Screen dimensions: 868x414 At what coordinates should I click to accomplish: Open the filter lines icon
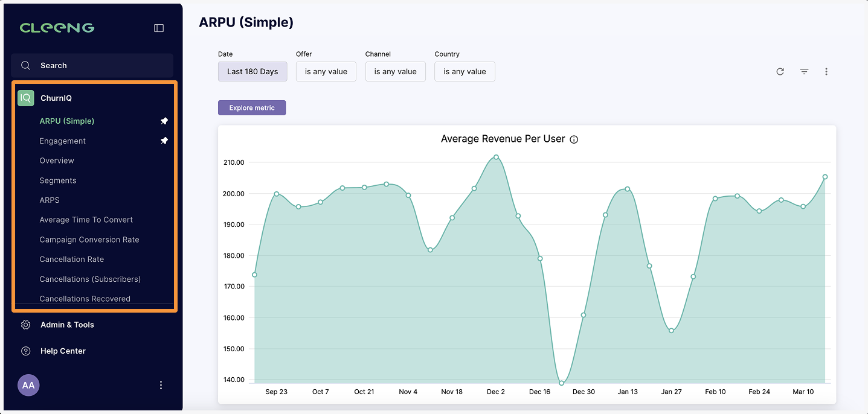tap(804, 71)
